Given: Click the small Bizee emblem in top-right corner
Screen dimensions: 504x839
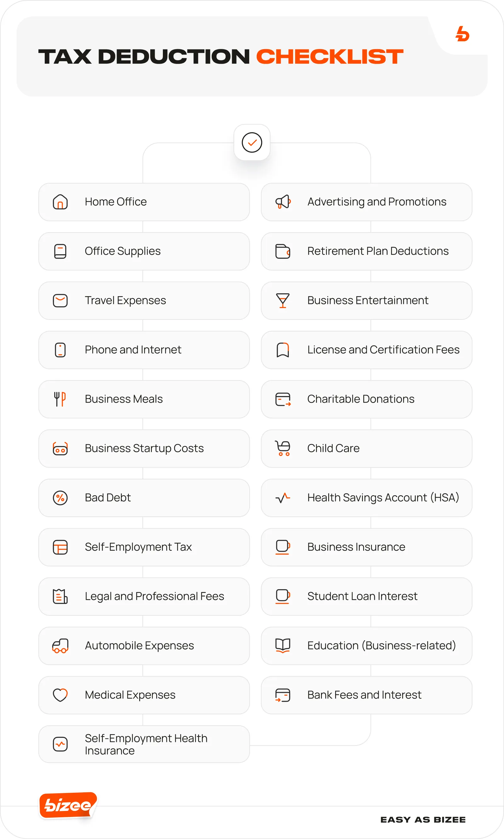Looking at the screenshot, I should (462, 34).
